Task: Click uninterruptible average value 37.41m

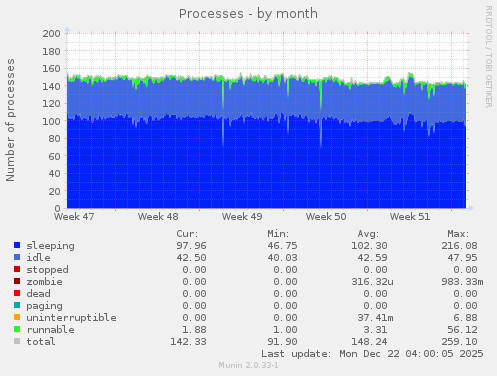Action: 375,318
